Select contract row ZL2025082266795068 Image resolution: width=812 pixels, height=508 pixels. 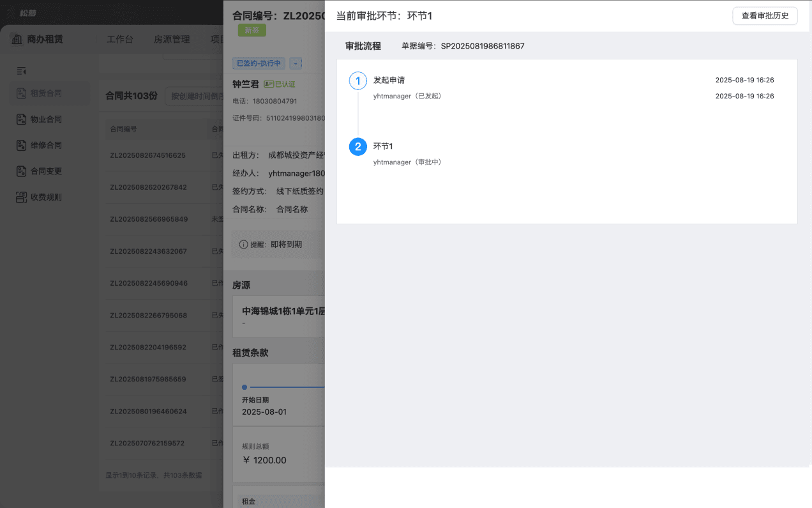161,315
